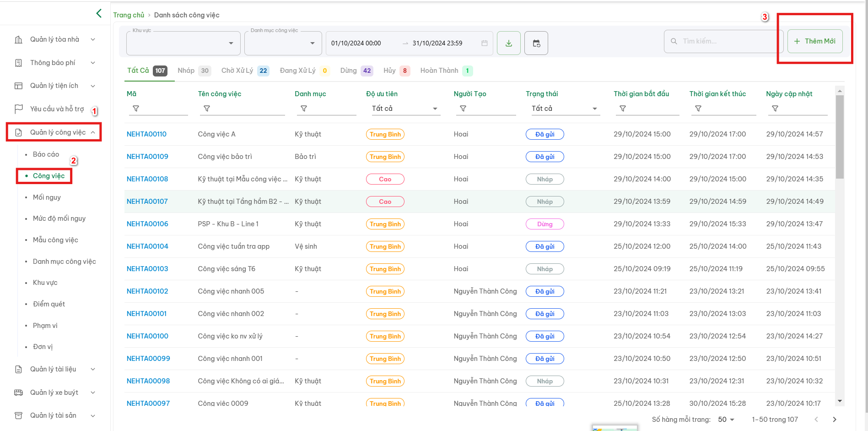Viewport: 868px width, 431px height.
Task: Open Danh mục công việc submenu item
Action: [x=65, y=262]
